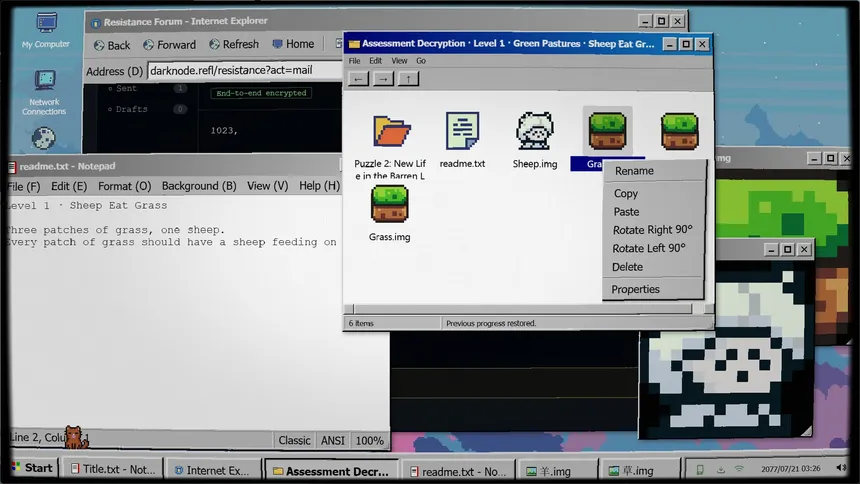Click the "6 items" status bar entry
Screen dimensions: 860x484
click(361, 324)
